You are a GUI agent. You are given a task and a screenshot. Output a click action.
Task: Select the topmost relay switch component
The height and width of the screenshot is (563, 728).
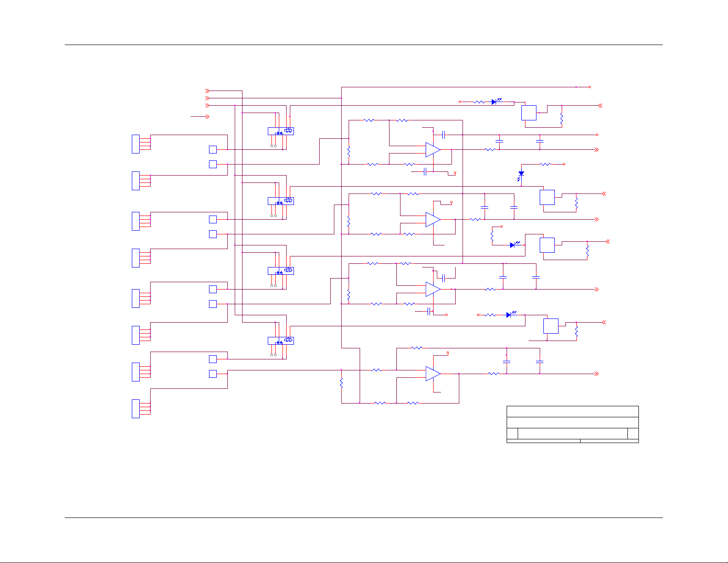tap(281, 131)
